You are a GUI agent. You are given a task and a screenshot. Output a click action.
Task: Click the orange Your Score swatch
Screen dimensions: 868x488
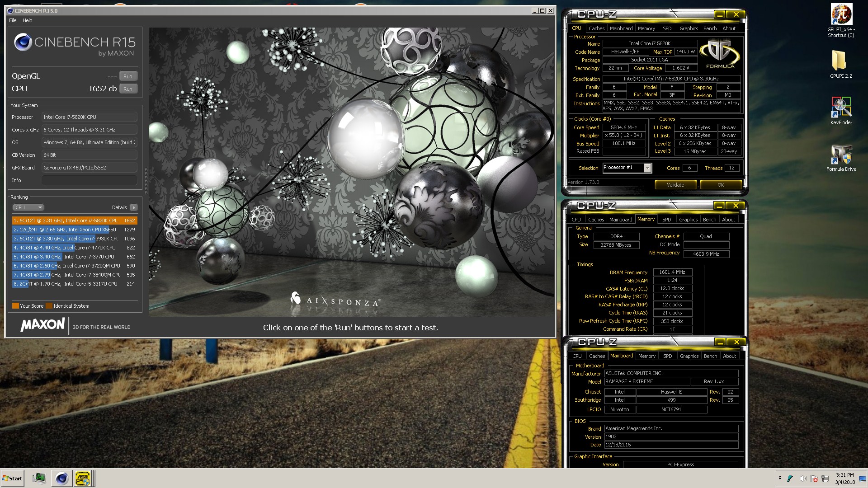point(15,306)
